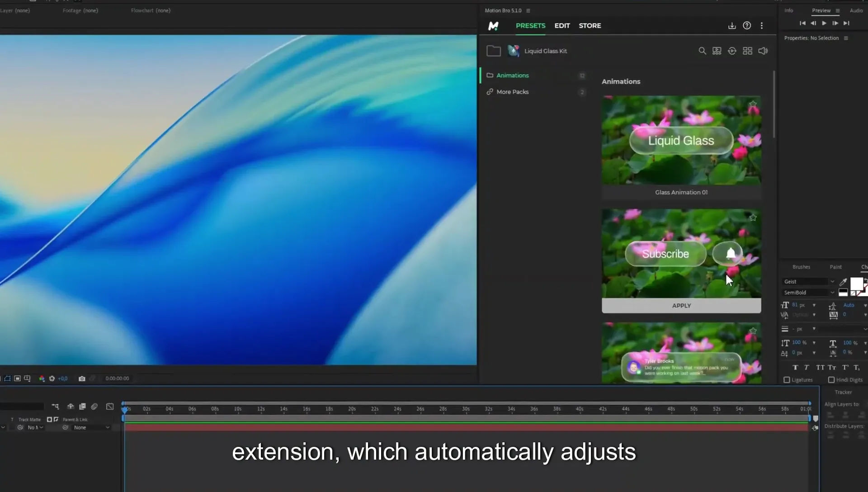The height and width of the screenshot is (492, 868).
Task: Open the Parent & Link None dropdown
Action: [91, 427]
